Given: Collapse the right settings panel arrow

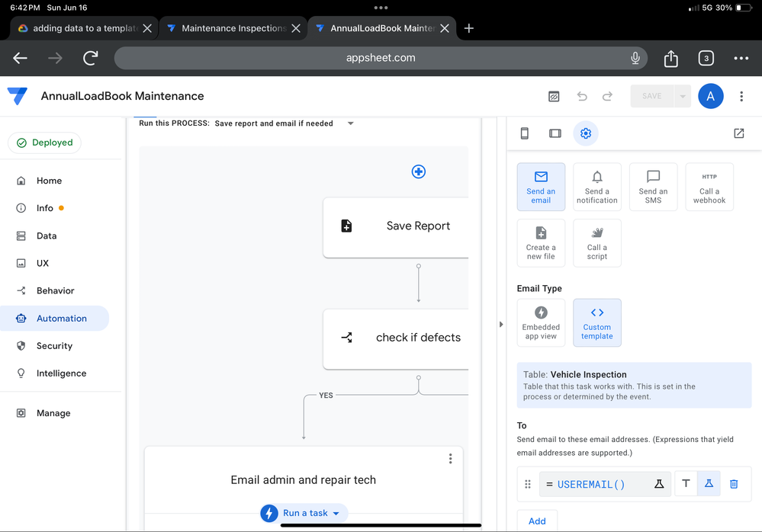Looking at the screenshot, I should click(501, 324).
